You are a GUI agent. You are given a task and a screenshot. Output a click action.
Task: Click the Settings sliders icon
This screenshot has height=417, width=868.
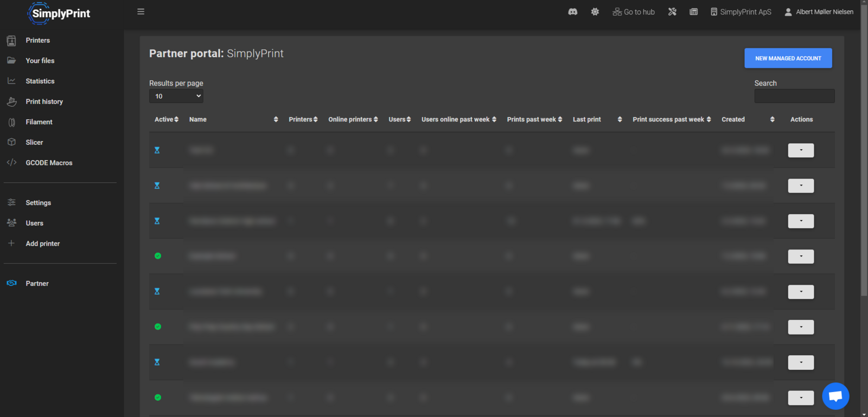[x=11, y=202]
